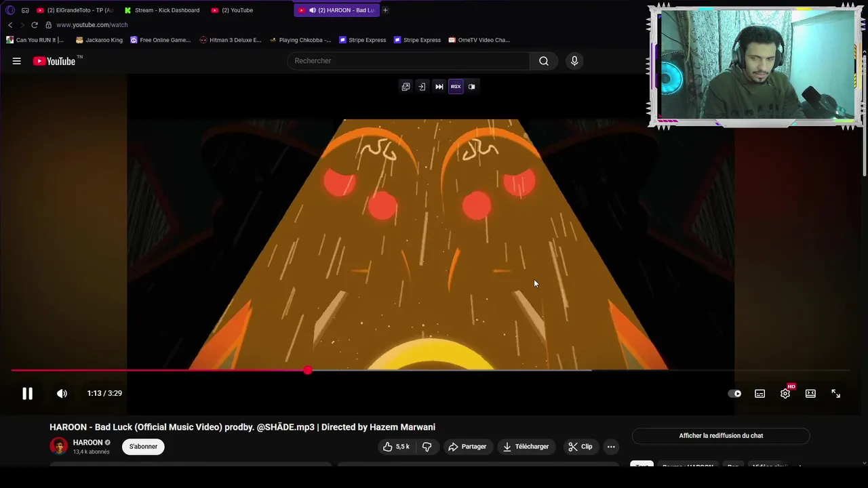The height and width of the screenshot is (488, 868).
Task: Show chat replay with Afficher la rediffusion
Action: 721,436
